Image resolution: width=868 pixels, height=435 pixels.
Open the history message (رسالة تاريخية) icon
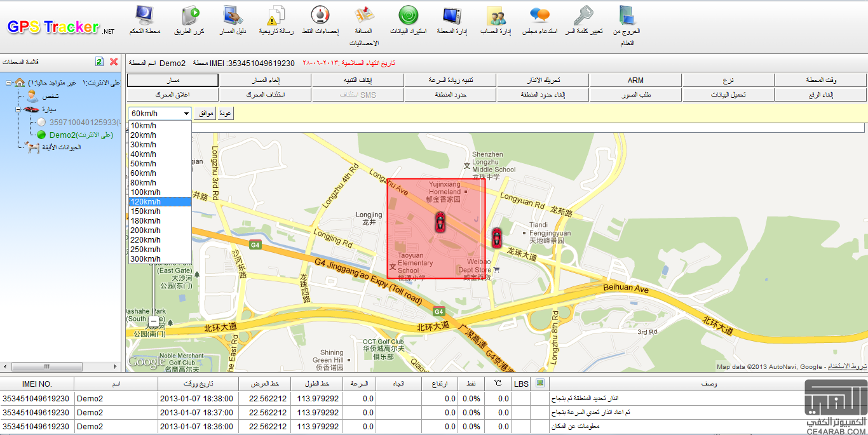276,15
